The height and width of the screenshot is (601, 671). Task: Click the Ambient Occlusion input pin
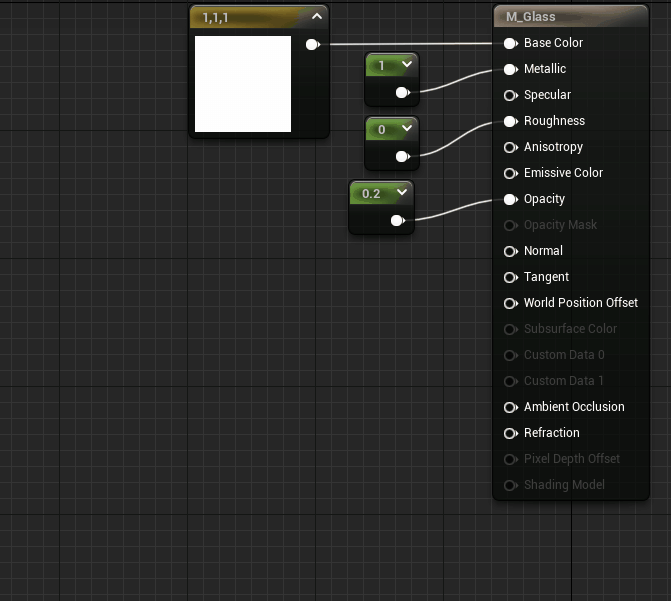[x=511, y=408]
